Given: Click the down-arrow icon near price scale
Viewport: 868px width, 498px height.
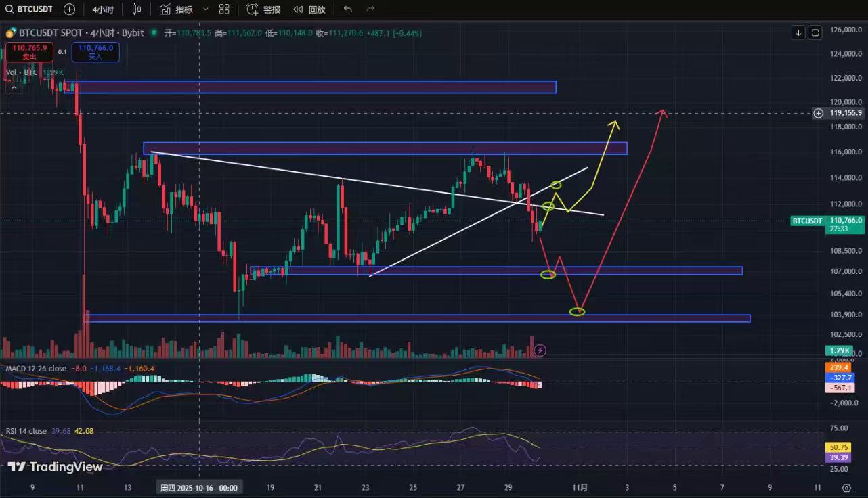Looking at the screenshot, I should [x=799, y=32].
